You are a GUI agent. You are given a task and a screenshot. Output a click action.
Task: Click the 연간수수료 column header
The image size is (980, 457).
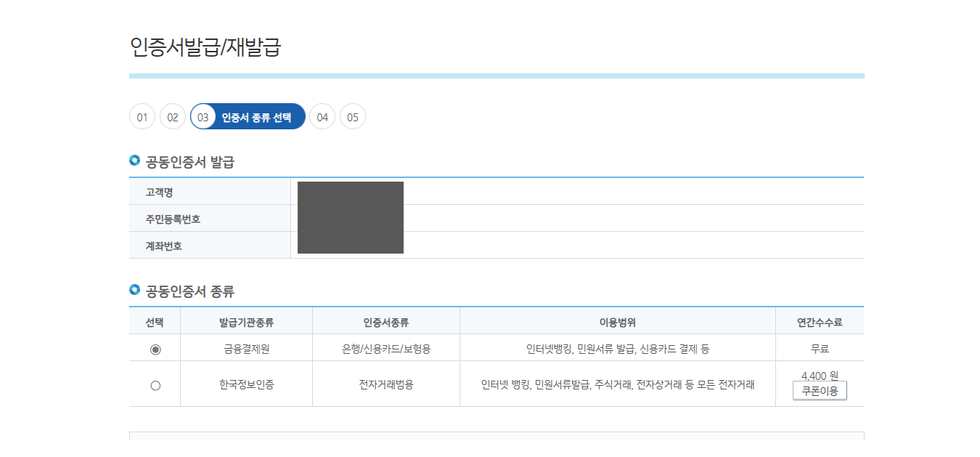tap(820, 323)
